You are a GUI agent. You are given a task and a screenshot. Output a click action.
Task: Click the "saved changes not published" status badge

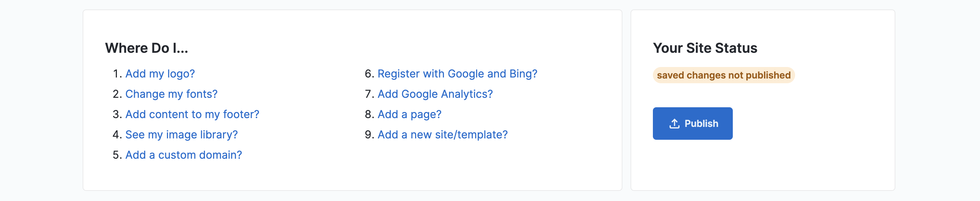[723, 75]
